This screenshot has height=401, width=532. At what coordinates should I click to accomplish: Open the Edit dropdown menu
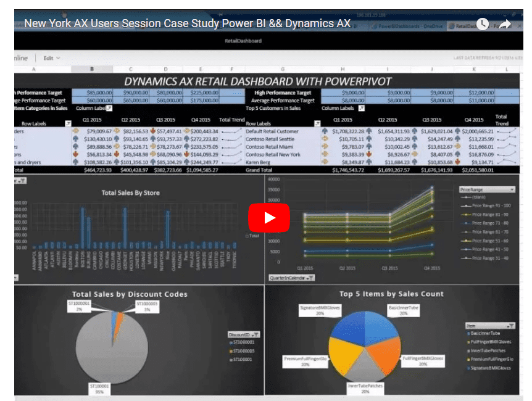(52, 58)
